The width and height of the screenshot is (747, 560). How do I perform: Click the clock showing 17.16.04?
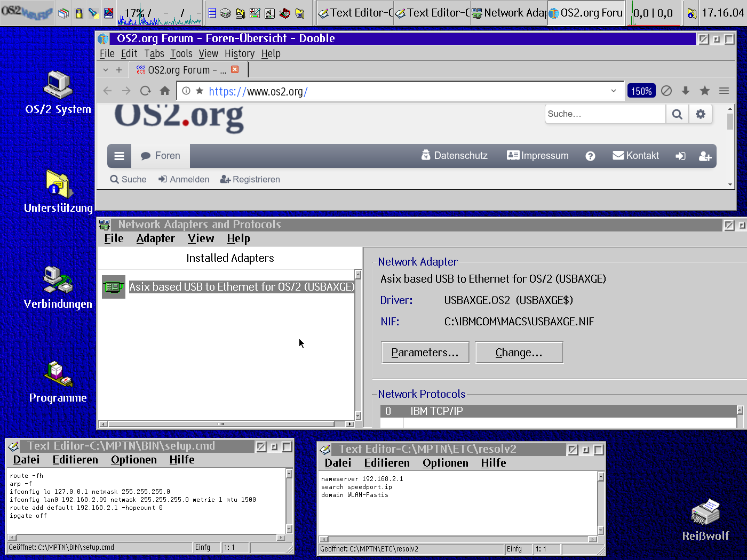click(x=722, y=13)
